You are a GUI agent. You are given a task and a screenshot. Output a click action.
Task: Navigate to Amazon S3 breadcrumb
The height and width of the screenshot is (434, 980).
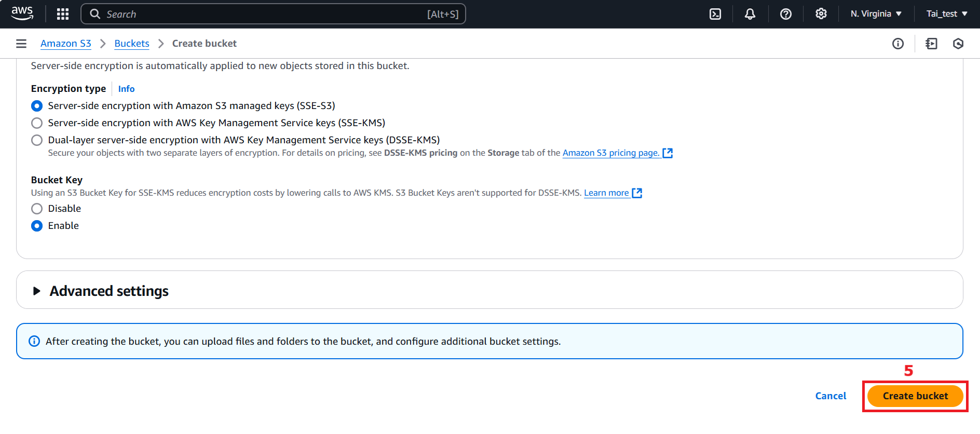(x=66, y=44)
